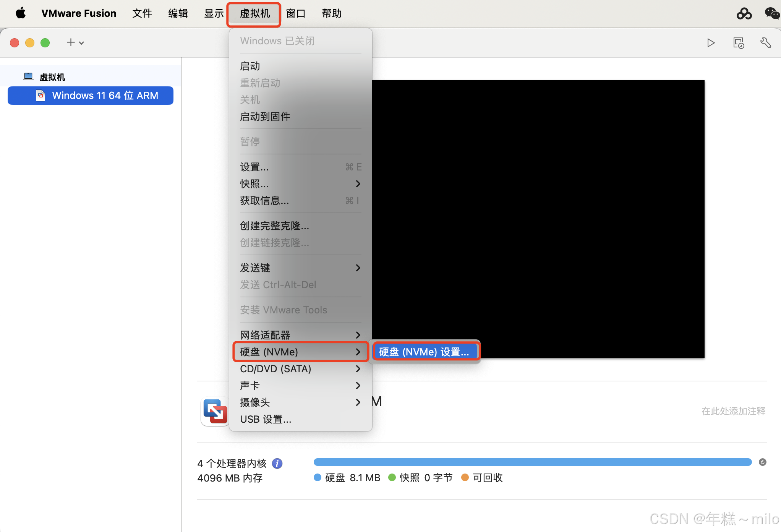This screenshot has width=781, height=532.
Task: Click the 在此处添加注释 notes field
Action: point(733,411)
